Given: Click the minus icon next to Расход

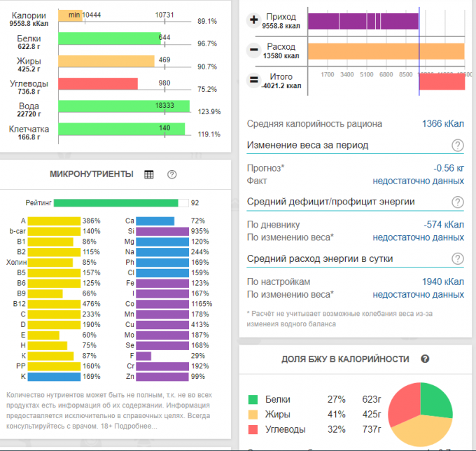Looking at the screenshot, I should pos(254,50).
